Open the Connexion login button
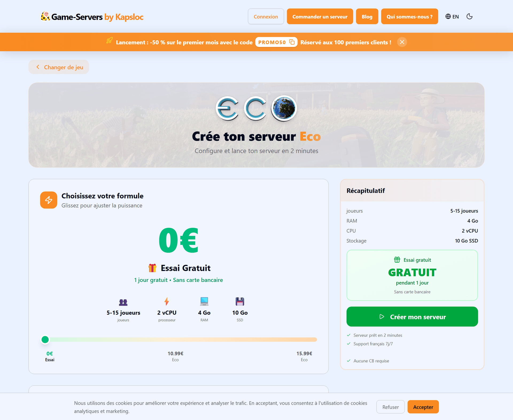The width and height of the screenshot is (513, 420). click(266, 17)
